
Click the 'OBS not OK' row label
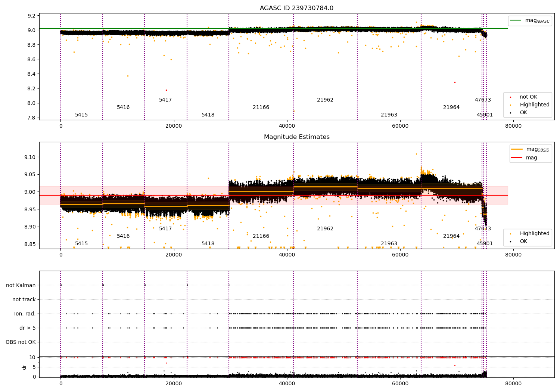[x=21, y=342]
